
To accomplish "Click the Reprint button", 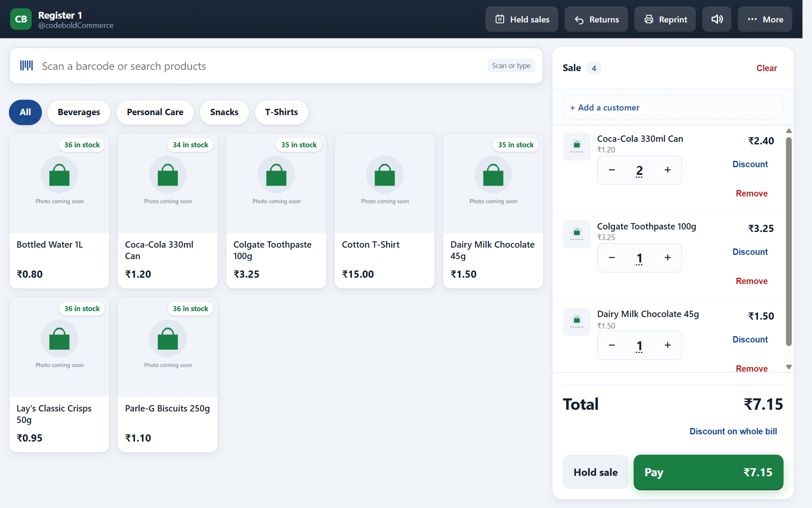I will point(665,19).
